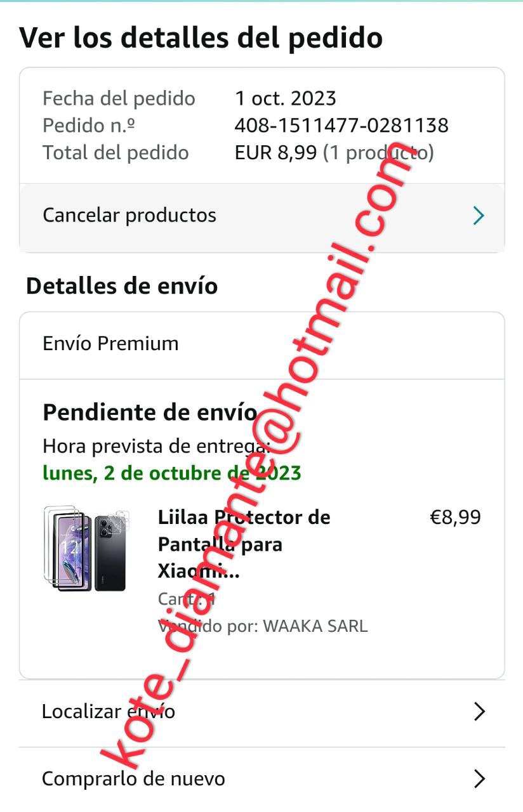Tap the Ver los detalles del pedido title
This screenshot has width=523, height=812.
tap(201, 37)
